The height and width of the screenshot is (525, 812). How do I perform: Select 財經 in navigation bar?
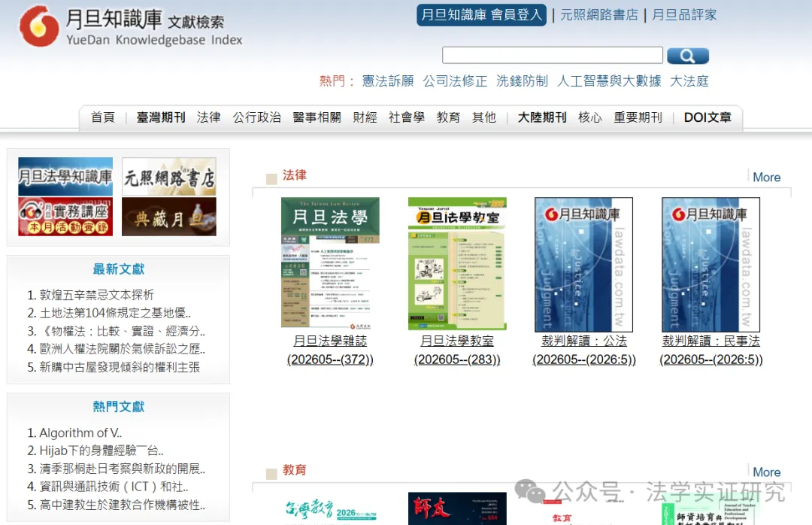point(365,117)
